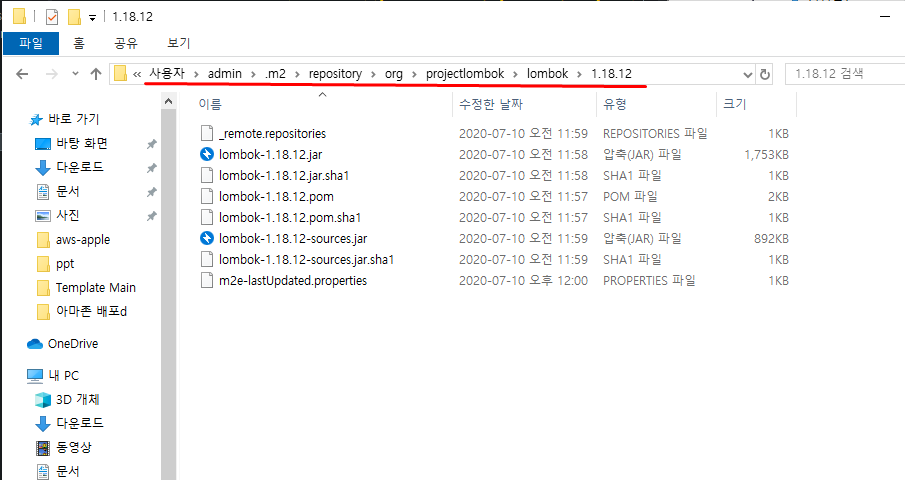
Task: Select lombok-1.18.12.jar.sha1 file
Action: click(x=284, y=175)
